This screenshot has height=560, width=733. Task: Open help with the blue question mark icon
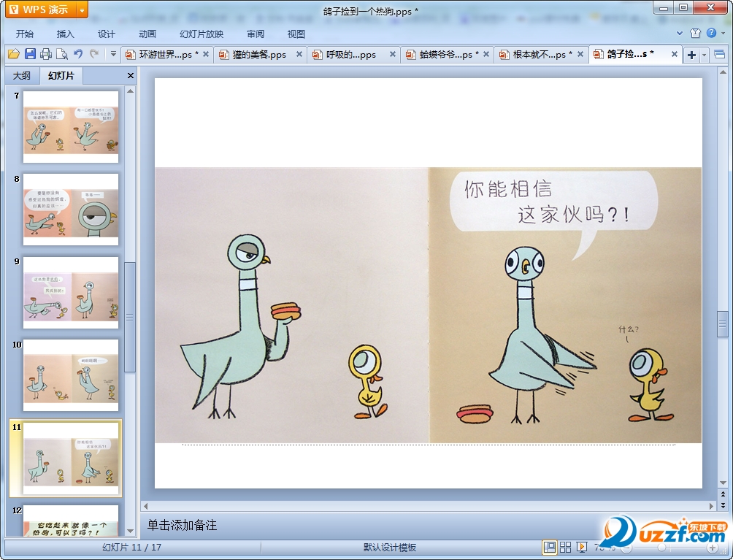pos(712,33)
